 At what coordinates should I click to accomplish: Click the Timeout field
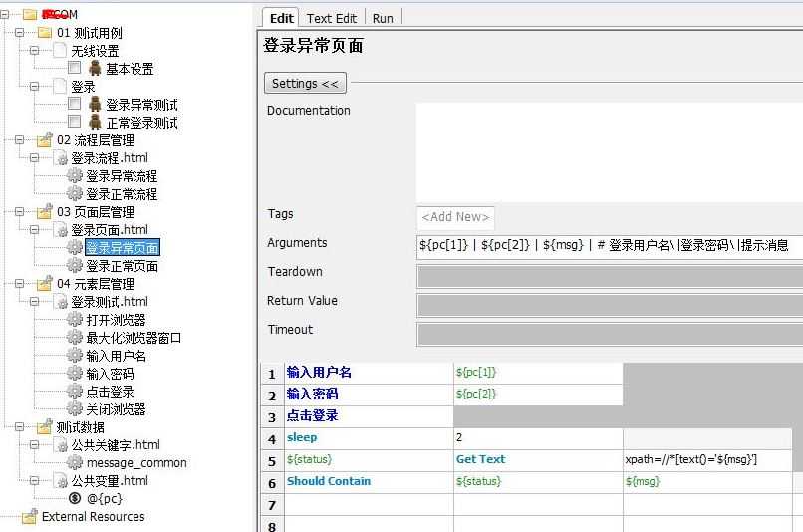click(610, 335)
